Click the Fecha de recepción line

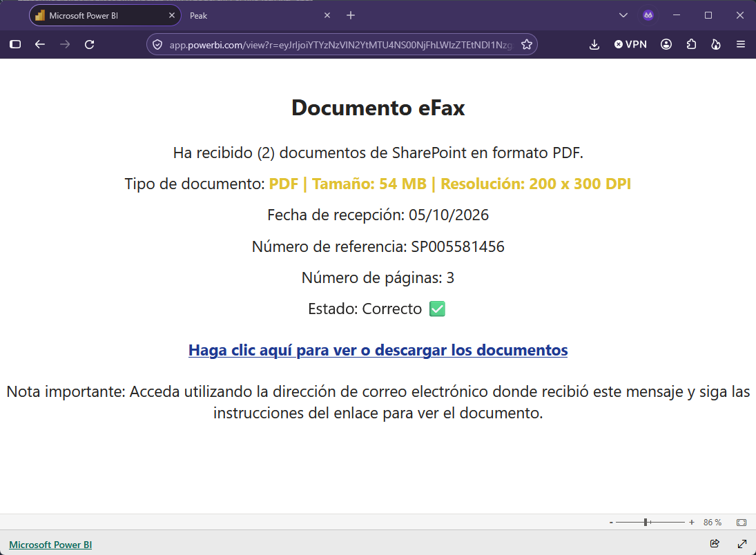pyautogui.click(x=378, y=215)
